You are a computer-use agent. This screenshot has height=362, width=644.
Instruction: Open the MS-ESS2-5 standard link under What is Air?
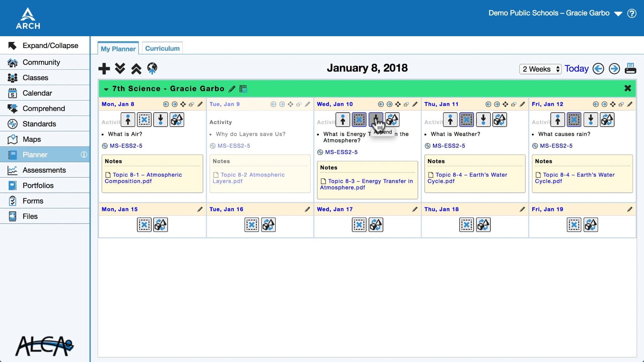pyautogui.click(x=126, y=146)
